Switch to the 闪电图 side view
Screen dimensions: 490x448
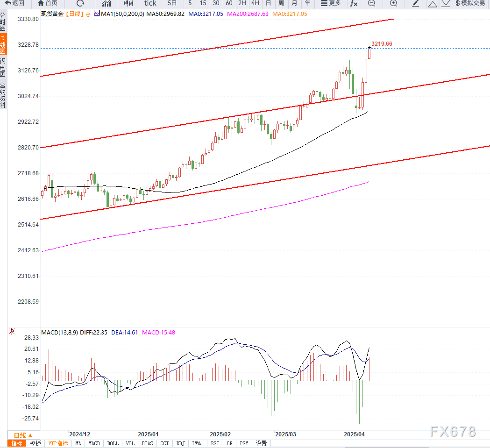3,67
